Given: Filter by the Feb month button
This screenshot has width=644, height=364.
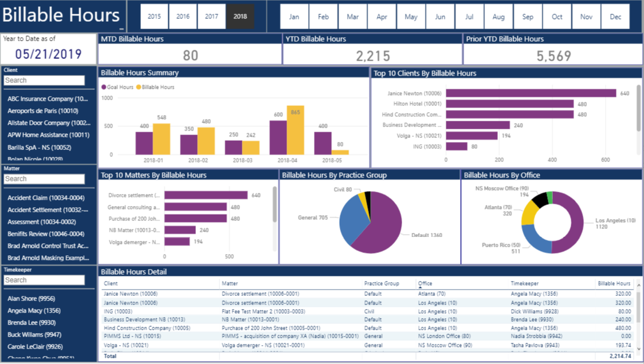Looking at the screenshot, I should point(323,17).
